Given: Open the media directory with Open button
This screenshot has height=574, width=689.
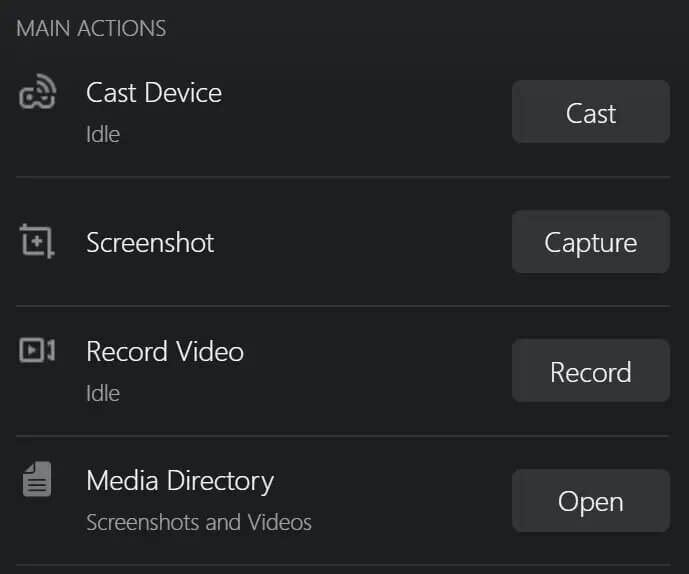Looking at the screenshot, I should (x=590, y=501).
